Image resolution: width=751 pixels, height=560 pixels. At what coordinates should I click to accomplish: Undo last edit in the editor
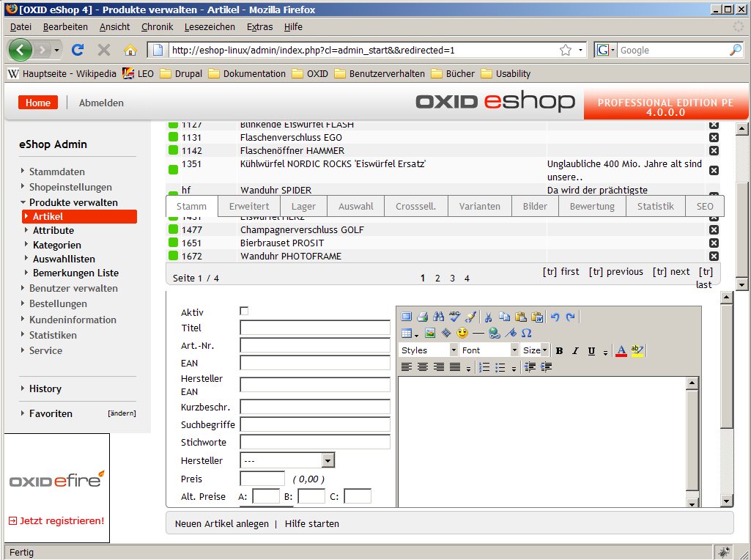click(555, 317)
